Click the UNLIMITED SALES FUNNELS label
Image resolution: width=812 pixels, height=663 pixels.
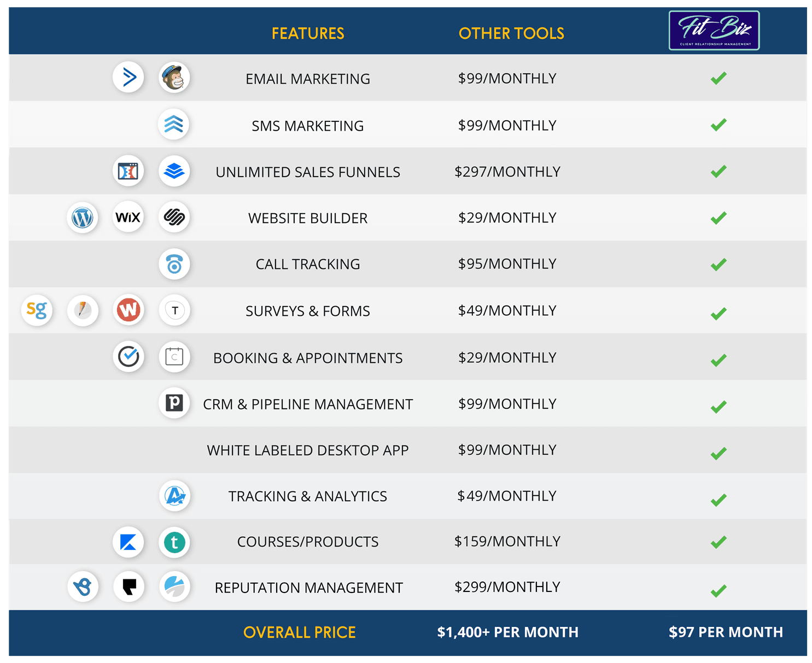click(308, 172)
